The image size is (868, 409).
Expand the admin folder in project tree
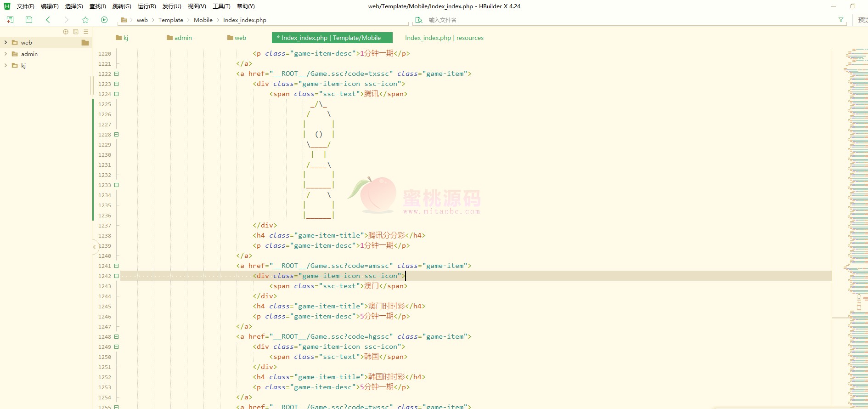[6, 54]
